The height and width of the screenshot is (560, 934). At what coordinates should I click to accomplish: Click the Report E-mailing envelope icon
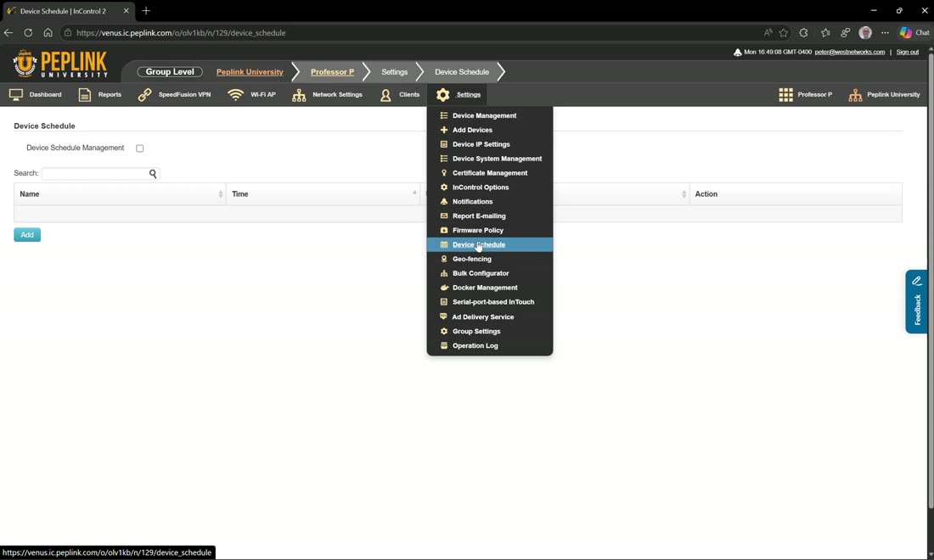click(x=444, y=216)
